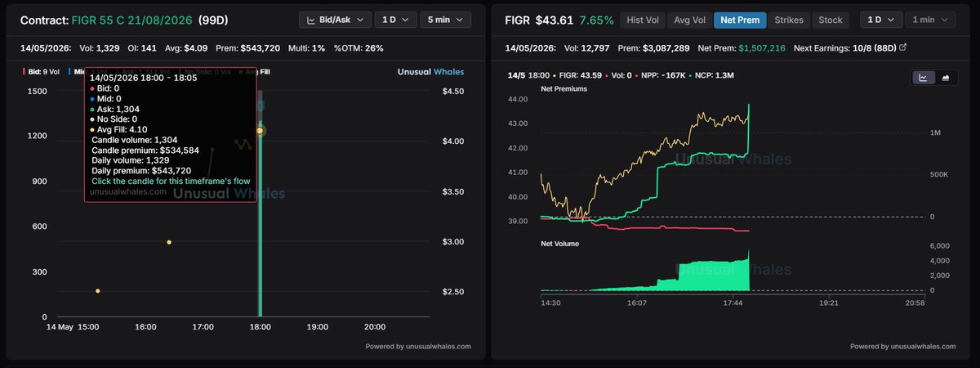Open the Stock tab

click(x=831, y=20)
